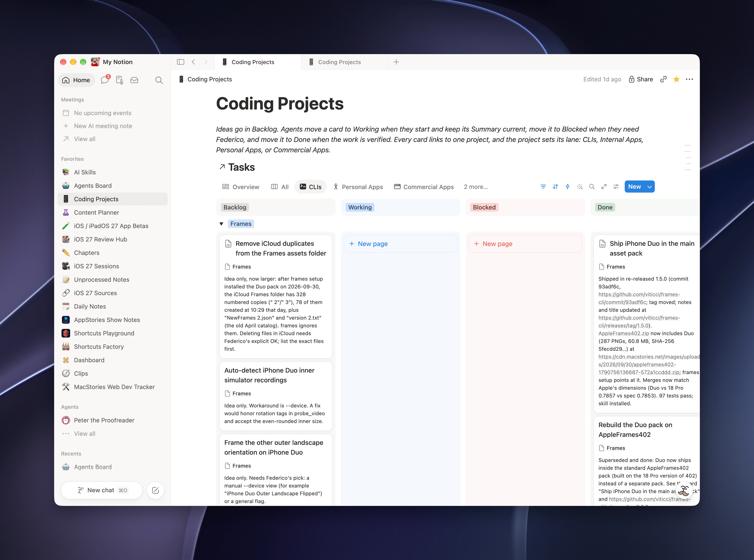Viewport: 754px width, 560px height.
Task: Search the Tasks database
Action: (x=592, y=187)
